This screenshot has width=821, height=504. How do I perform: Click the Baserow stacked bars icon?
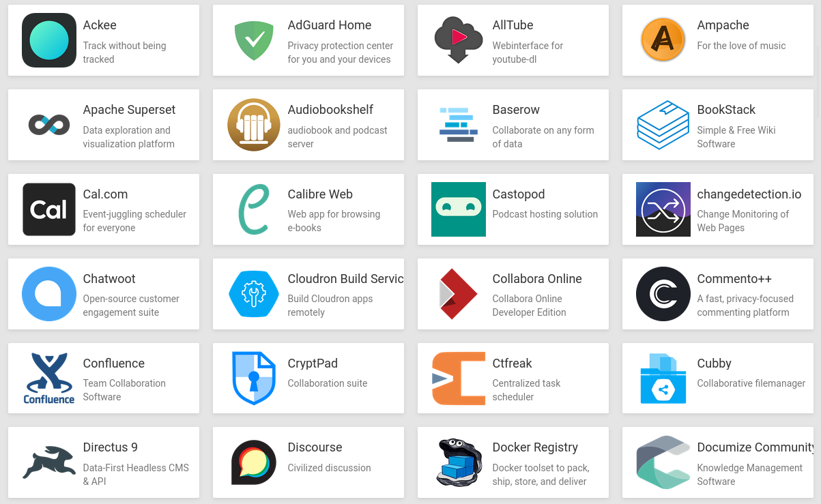pyautogui.click(x=459, y=125)
